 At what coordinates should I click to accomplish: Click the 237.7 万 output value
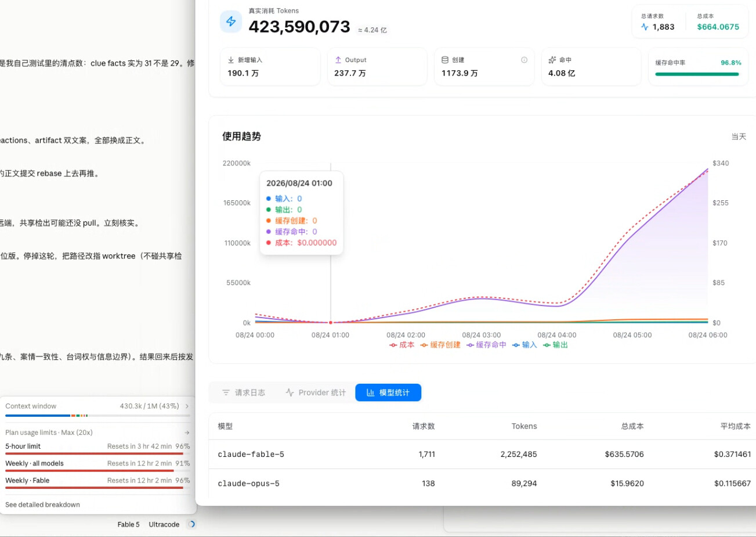350,73
